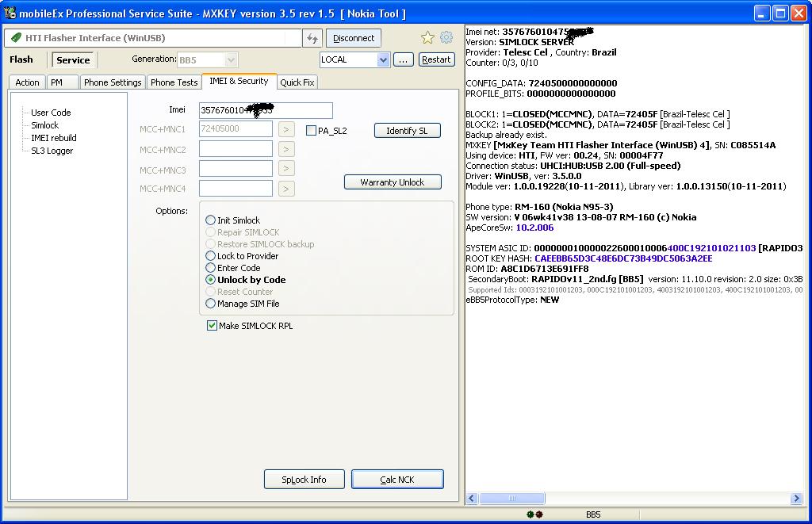Open the Action tab
The image size is (812, 524).
click(28, 82)
